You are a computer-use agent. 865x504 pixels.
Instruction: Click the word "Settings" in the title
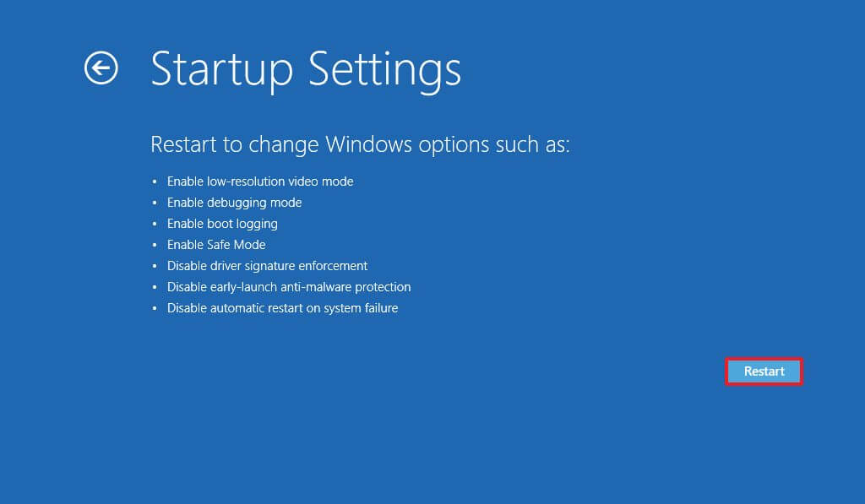click(x=384, y=69)
